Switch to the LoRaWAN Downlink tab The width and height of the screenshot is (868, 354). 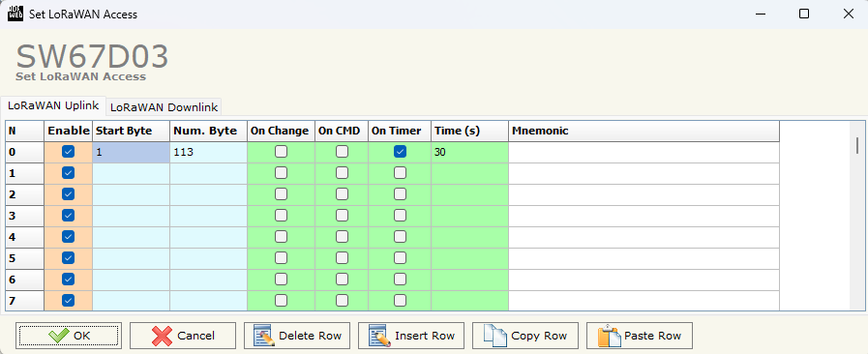pyautogui.click(x=165, y=107)
